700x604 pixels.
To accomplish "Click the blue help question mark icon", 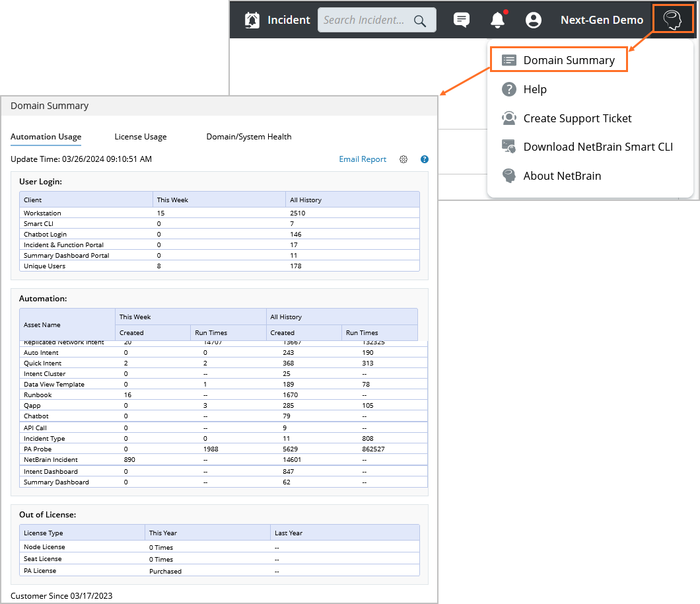I will [x=425, y=159].
